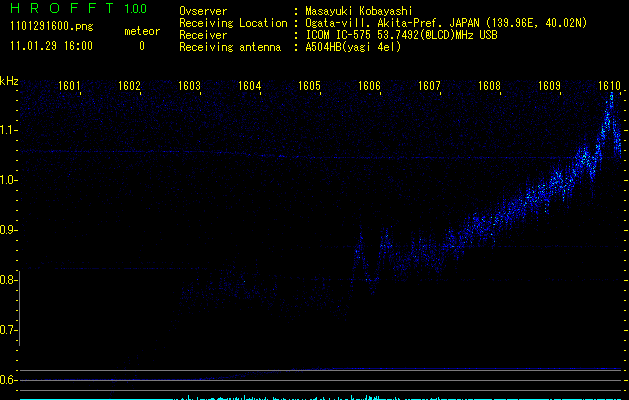The width and height of the screenshot is (629, 400).
Task: Click time marker 1603
Action: [189, 86]
